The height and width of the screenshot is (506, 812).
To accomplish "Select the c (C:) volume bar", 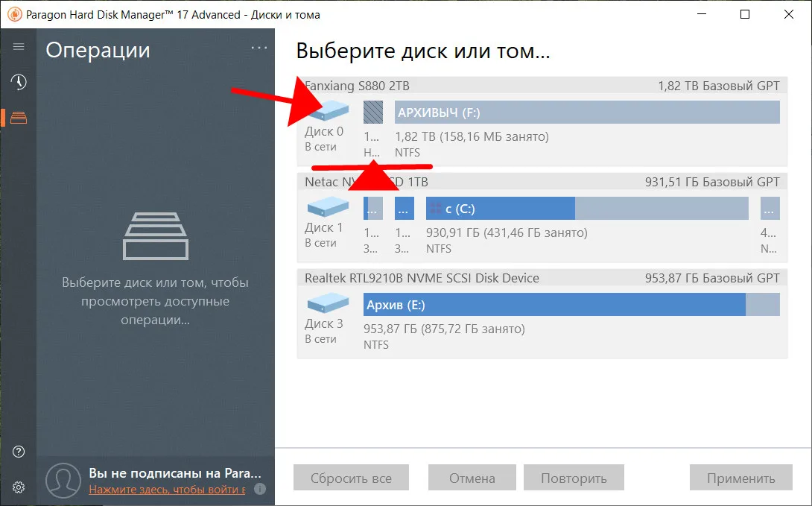I will 587,208.
